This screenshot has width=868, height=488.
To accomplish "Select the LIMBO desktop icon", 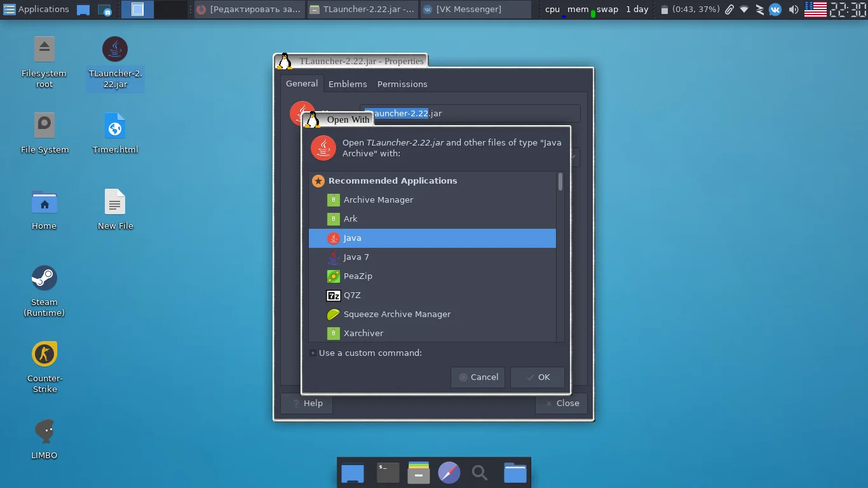I will click(x=44, y=438).
